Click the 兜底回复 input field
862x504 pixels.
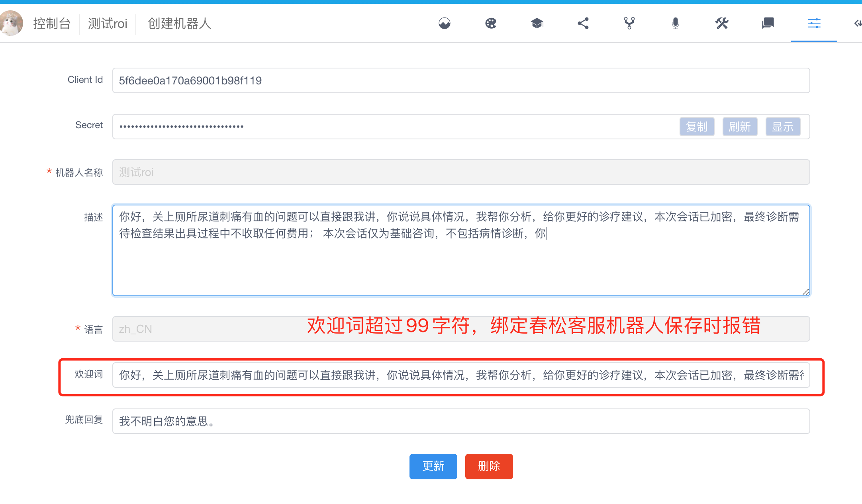pos(461,421)
